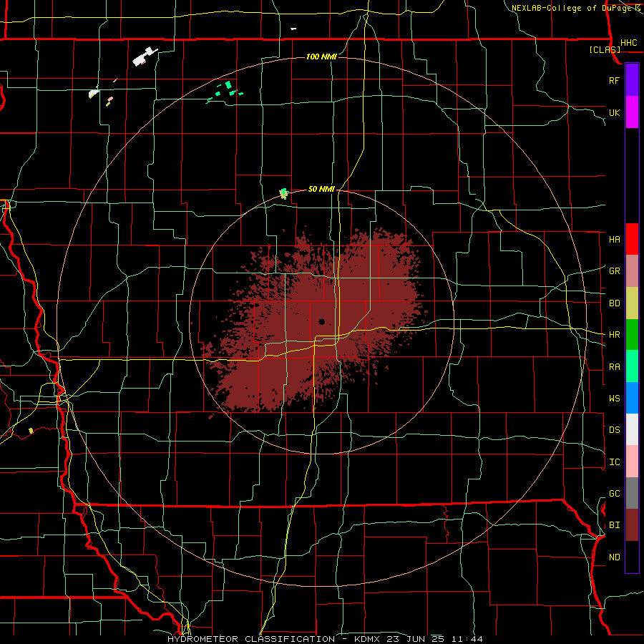Click the GR legend label
This screenshot has width=644, height=644.
tap(614, 271)
